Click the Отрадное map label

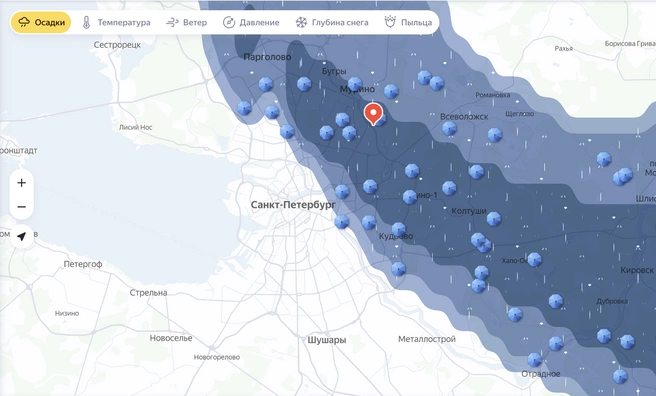pyautogui.click(x=541, y=374)
